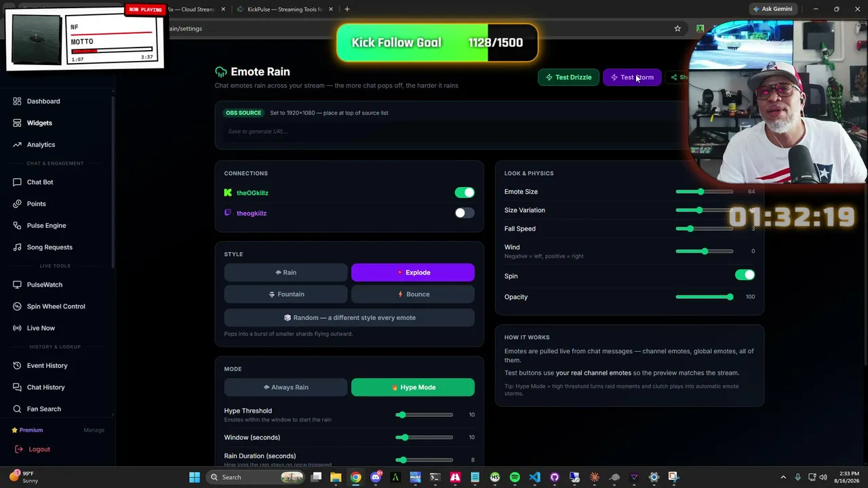
Task: Open the taskbar clock showing 2:33 PM
Action: tap(848, 477)
